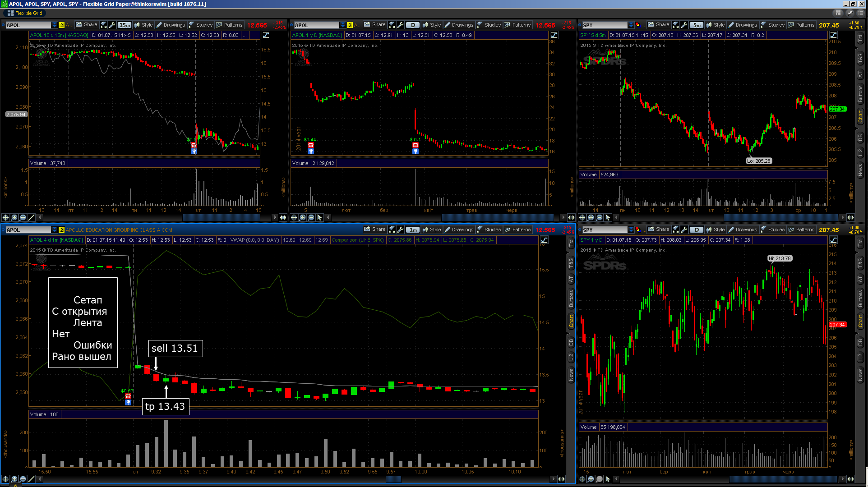Toggle chart scale icon in top-right SPY 5m chart

pyautogui.click(x=833, y=35)
